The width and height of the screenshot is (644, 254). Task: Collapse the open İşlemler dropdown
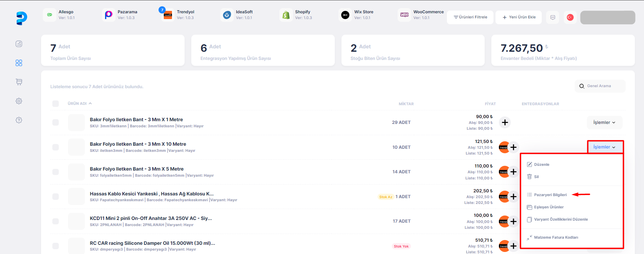(x=604, y=147)
